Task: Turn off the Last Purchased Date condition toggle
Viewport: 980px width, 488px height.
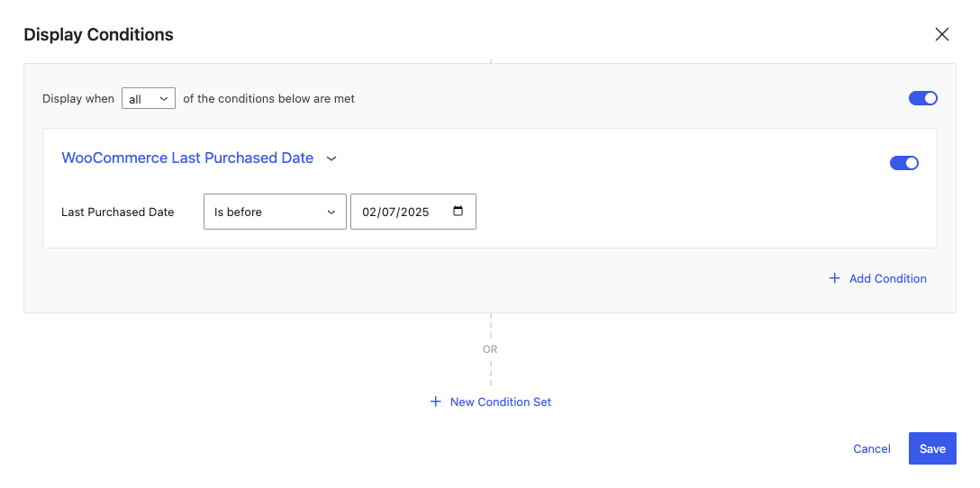Action: pyautogui.click(x=904, y=163)
